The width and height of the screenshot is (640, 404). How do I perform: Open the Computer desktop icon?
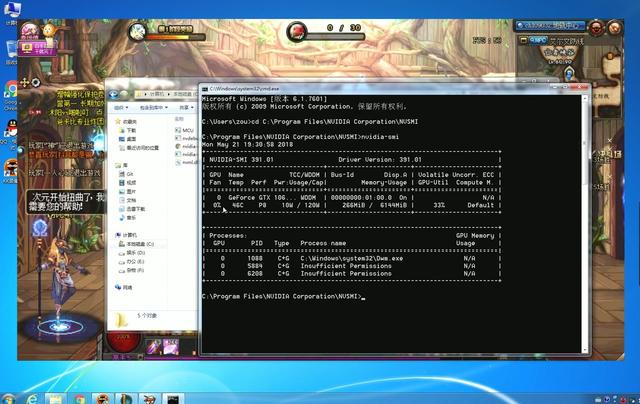[11, 10]
